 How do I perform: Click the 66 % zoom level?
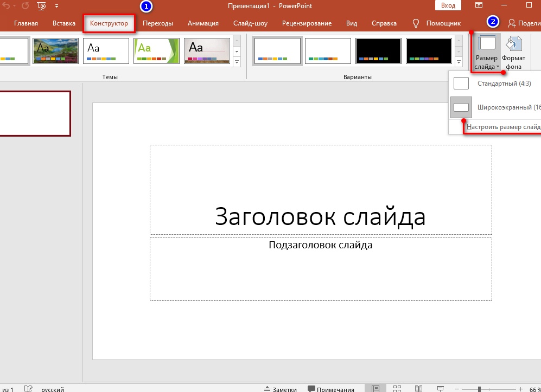click(x=535, y=389)
